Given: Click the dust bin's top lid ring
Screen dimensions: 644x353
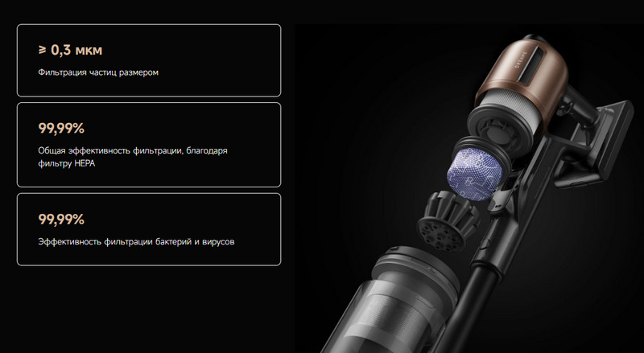Looking at the screenshot, I should (415, 267).
